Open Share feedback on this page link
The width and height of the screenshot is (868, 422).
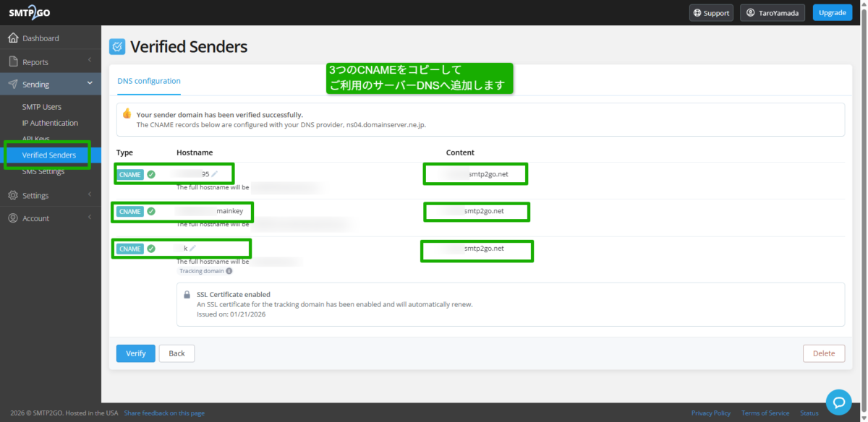pyautogui.click(x=164, y=413)
